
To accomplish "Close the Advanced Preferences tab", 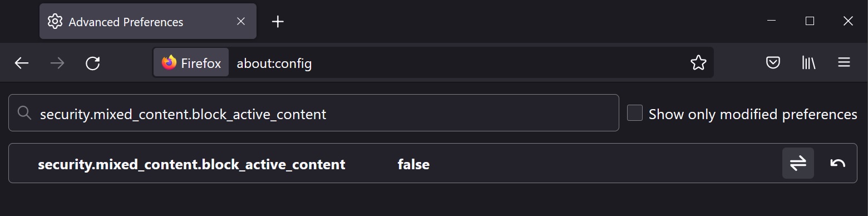I will tap(241, 22).
